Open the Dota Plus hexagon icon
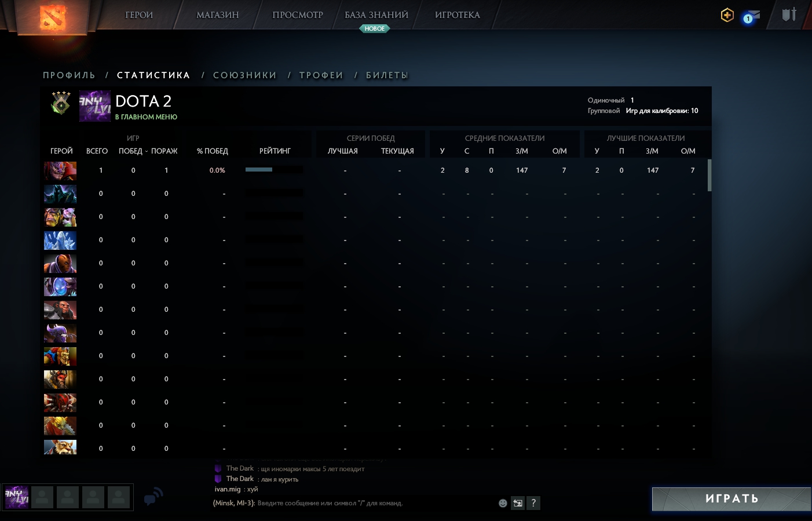The image size is (812, 521). (x=727, y=15)
